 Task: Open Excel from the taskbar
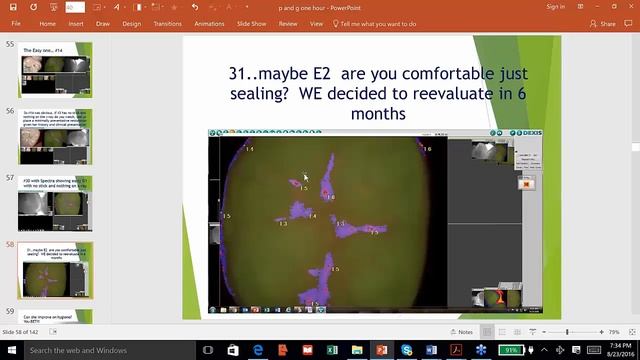pyautogui.click(x=332, y=350)
